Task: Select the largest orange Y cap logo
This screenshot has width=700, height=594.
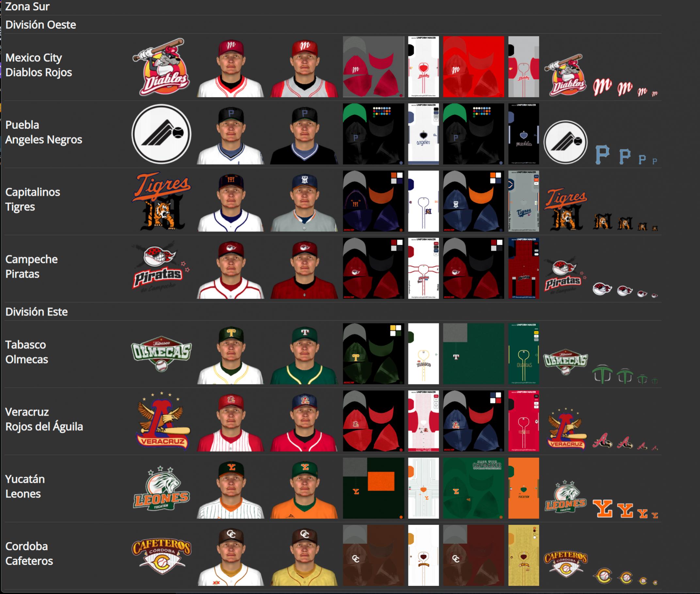Action: [602, 508]
